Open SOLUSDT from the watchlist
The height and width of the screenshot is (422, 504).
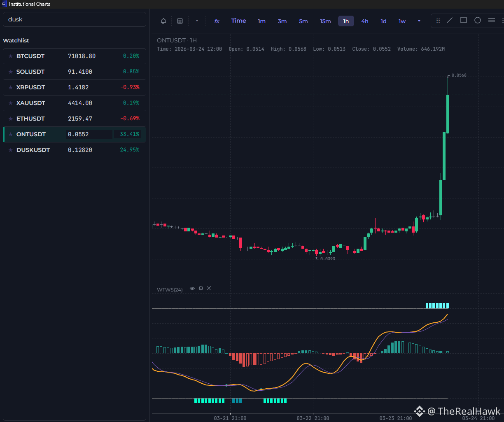75,72
